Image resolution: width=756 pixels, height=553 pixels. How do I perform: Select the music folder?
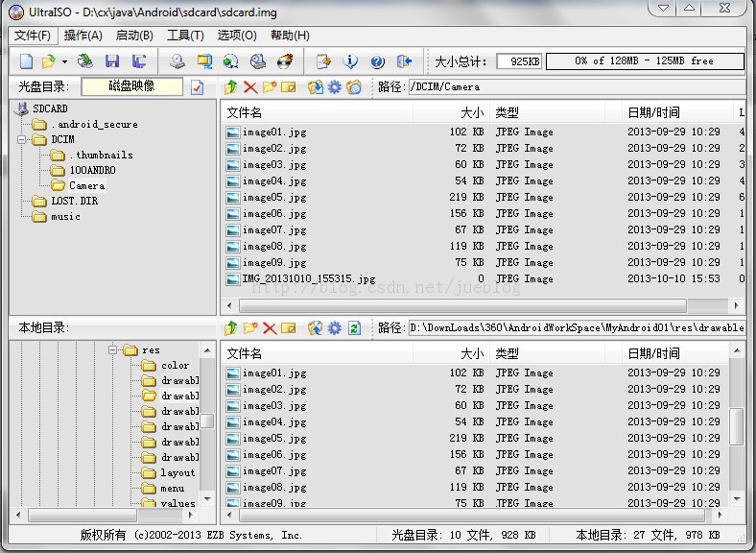point(65,217)
